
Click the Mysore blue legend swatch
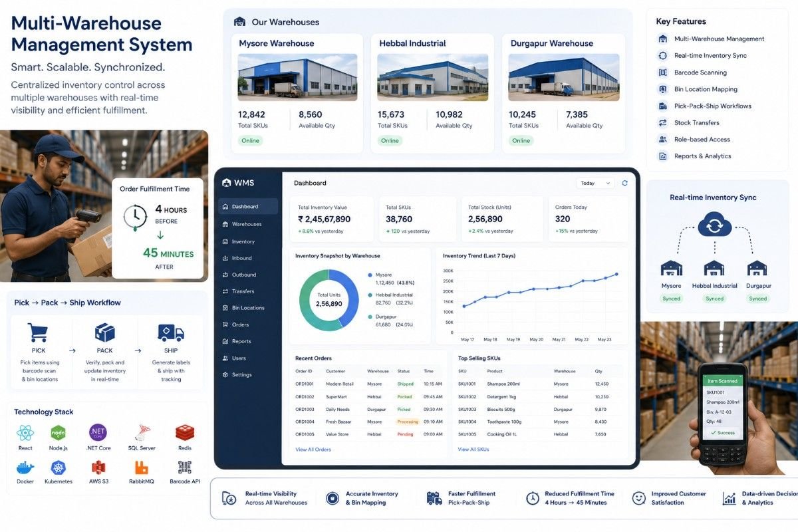370,274
